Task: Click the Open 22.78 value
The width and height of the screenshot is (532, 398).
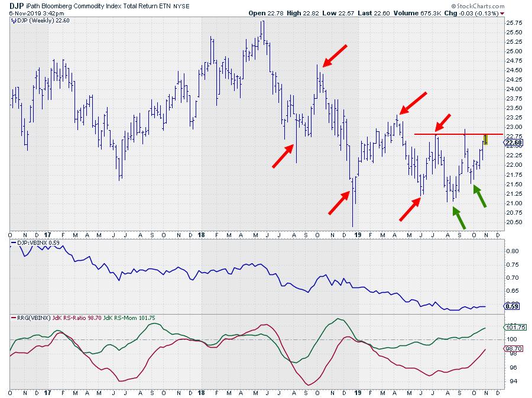Action: 266,13
